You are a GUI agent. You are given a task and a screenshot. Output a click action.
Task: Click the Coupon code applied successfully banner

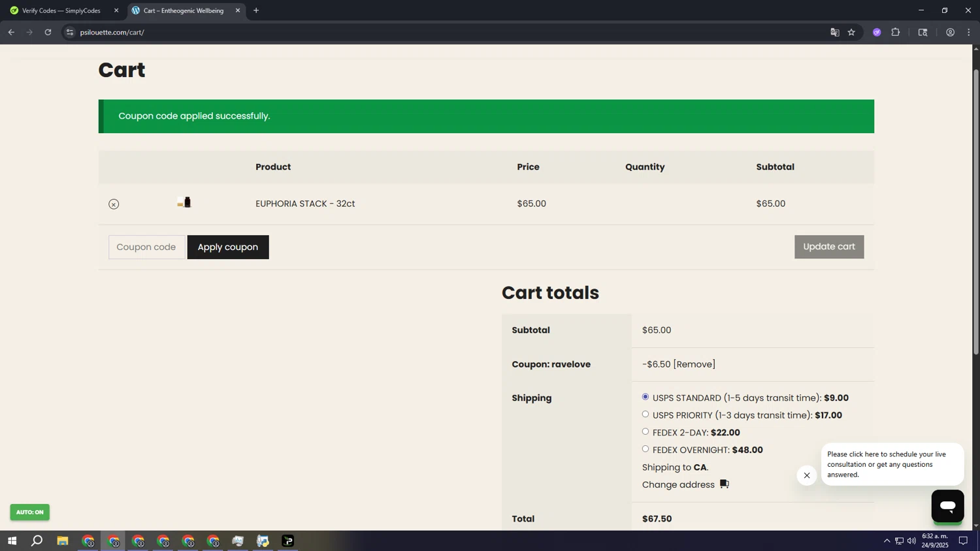tap(486, 116)
